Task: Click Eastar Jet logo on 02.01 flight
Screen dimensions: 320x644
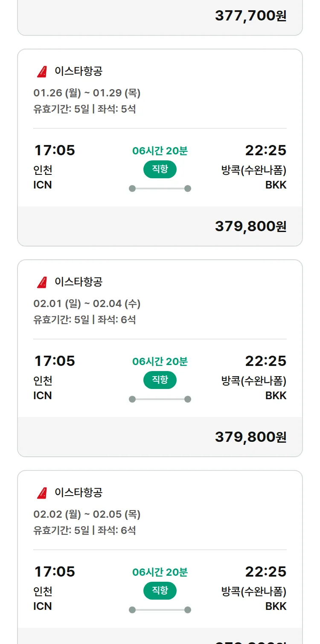Action: 42,282
